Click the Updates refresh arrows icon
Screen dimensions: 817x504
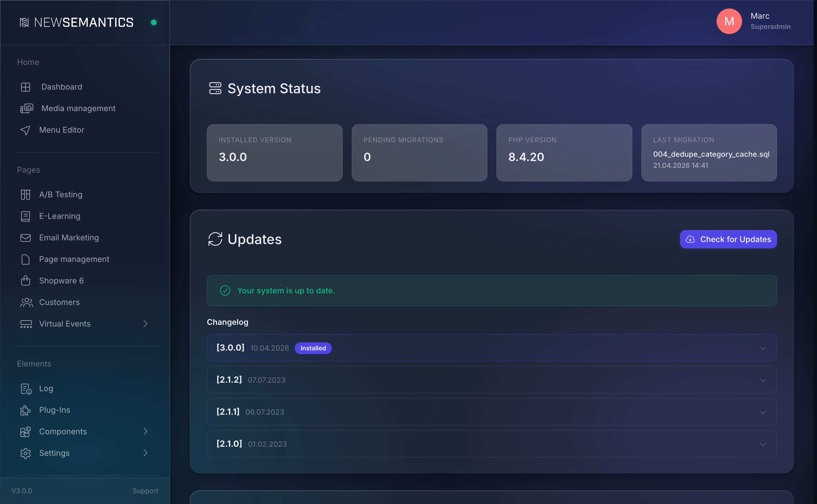click(x=215, y=239)
